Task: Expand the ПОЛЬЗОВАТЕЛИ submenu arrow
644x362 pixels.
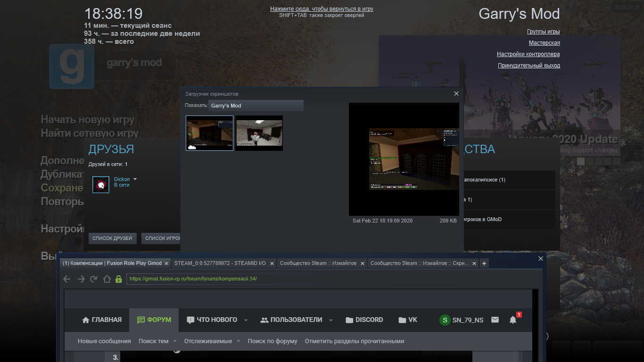Action: (331, 320)
